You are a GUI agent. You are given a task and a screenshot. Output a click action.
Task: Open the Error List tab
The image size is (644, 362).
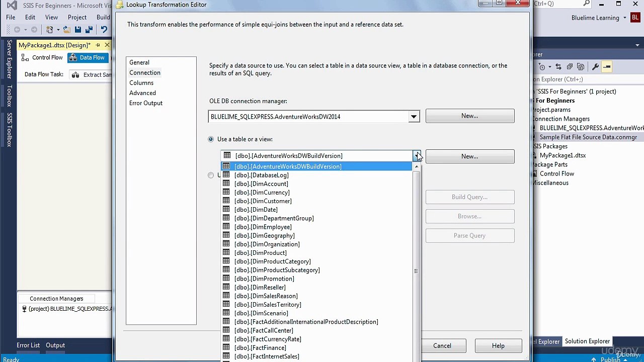(x=28, y=345)
